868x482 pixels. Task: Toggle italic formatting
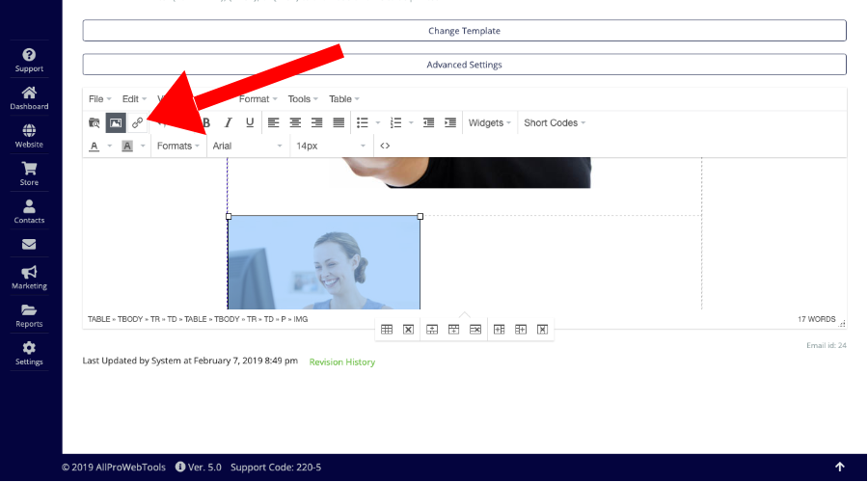tap(230, 122)
